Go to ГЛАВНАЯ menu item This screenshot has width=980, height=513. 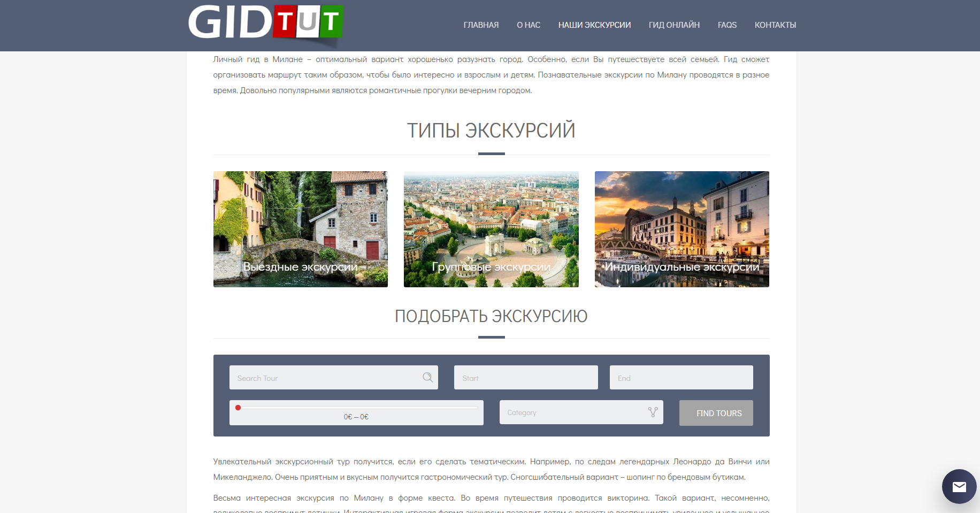click(x=480, y=25)
